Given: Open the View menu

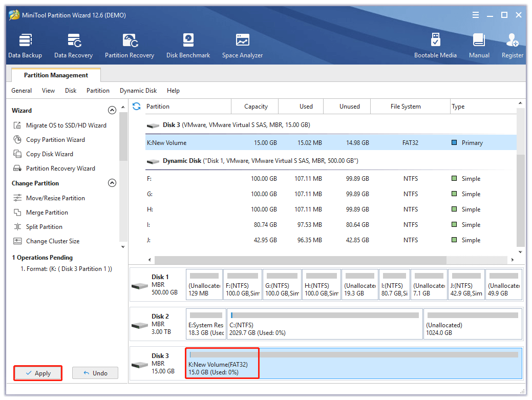Looking at the screenshot, I should pyautogui.click(x=48, y=91).
